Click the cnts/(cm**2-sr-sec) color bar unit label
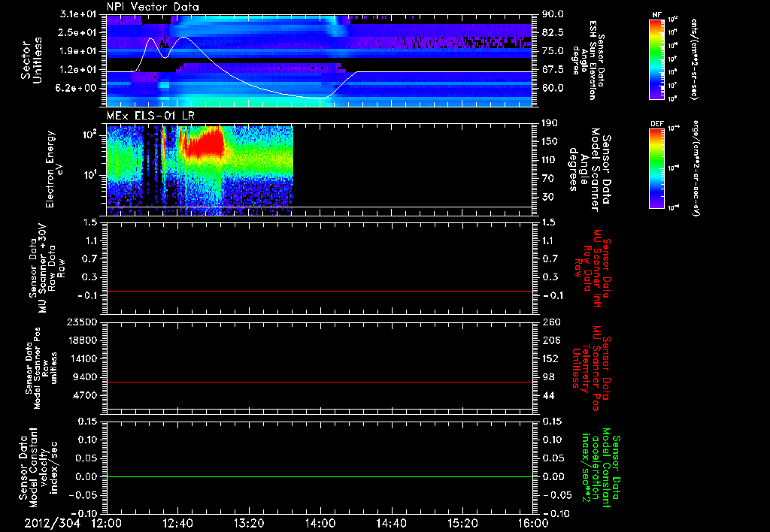This screenshot has width=770, height=532. (694, 59)
